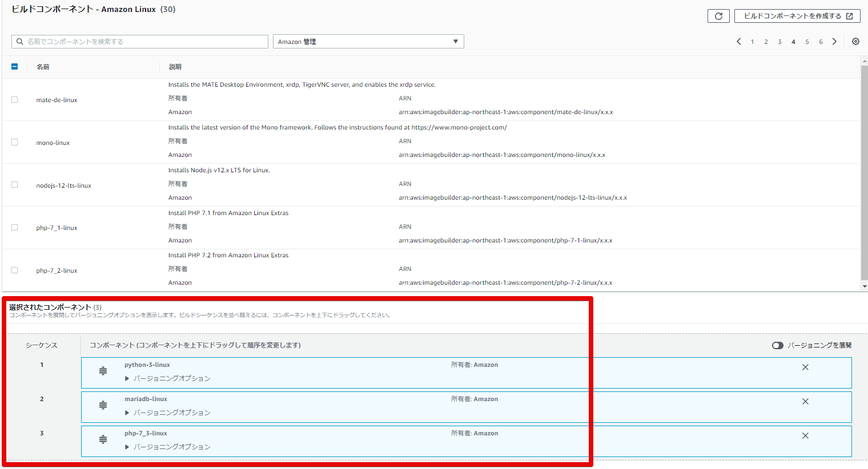Open the settings gear next to pagination
The image size is (868, 469).
click(855, 41)
